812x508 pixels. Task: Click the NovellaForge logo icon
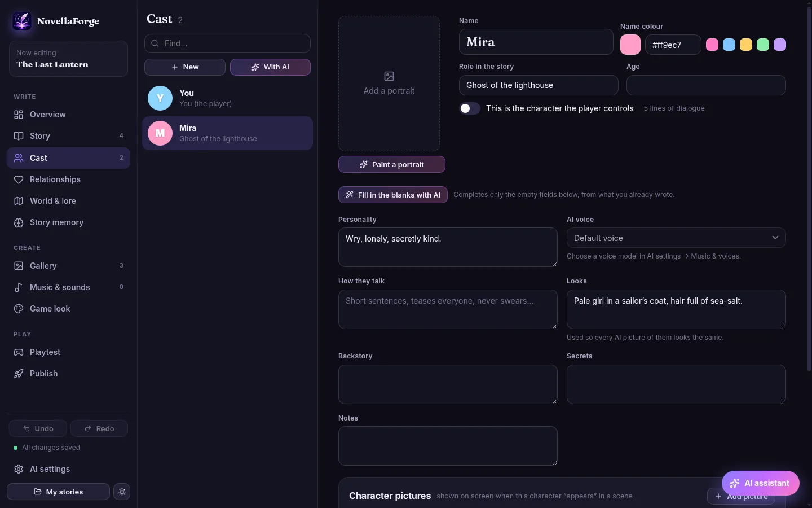pyautogui.click(x=22, y=21)
